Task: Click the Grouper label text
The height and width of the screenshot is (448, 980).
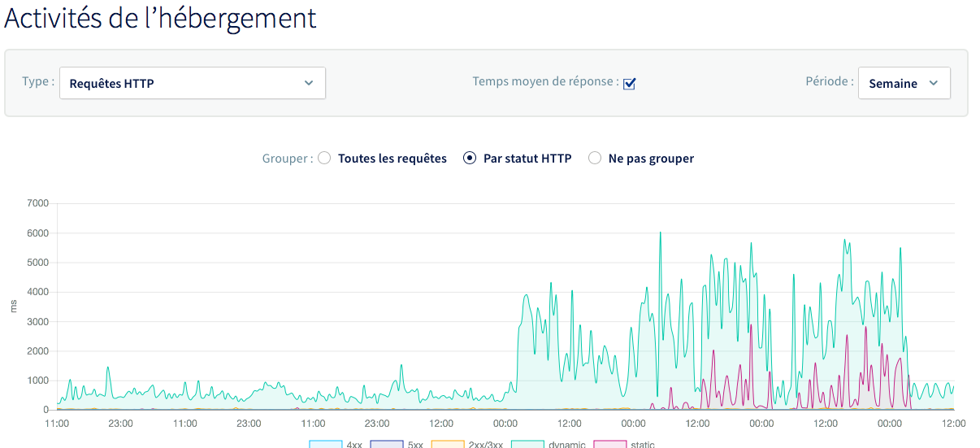Action: click(x=287, y=159)
